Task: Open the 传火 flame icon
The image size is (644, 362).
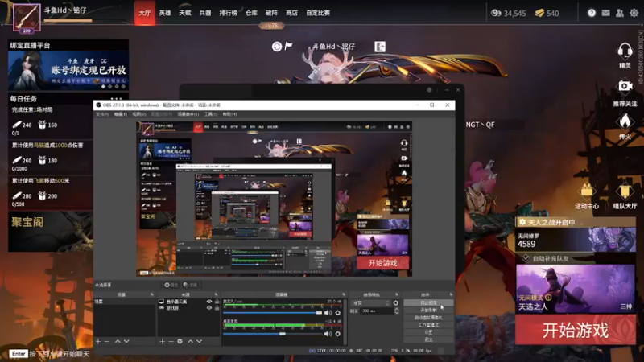Action: [625, 121]
